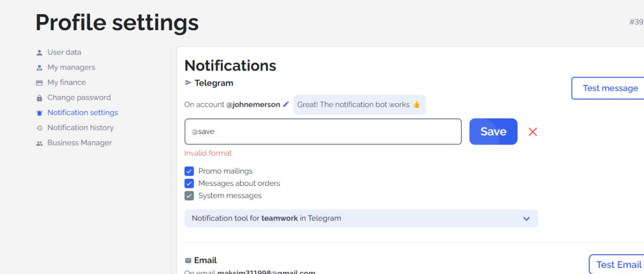Image resolution: width=644 pixels, height=274 pixels.
Task: Expand Notification tool for teamwork in Telegram
Action: (361, 219)
